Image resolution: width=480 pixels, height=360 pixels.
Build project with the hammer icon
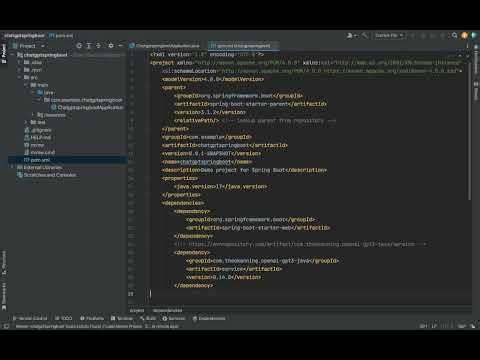365,35
